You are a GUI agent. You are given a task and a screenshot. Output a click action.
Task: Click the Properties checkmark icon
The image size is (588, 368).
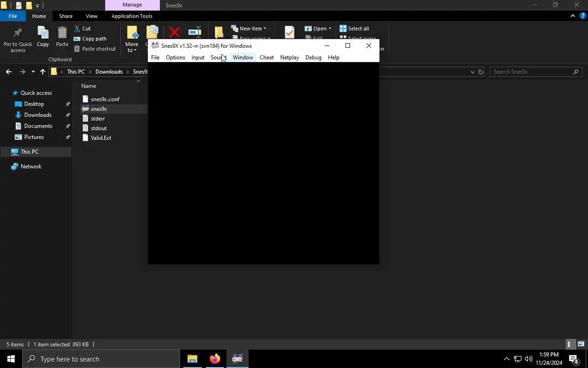pos(289,32)
